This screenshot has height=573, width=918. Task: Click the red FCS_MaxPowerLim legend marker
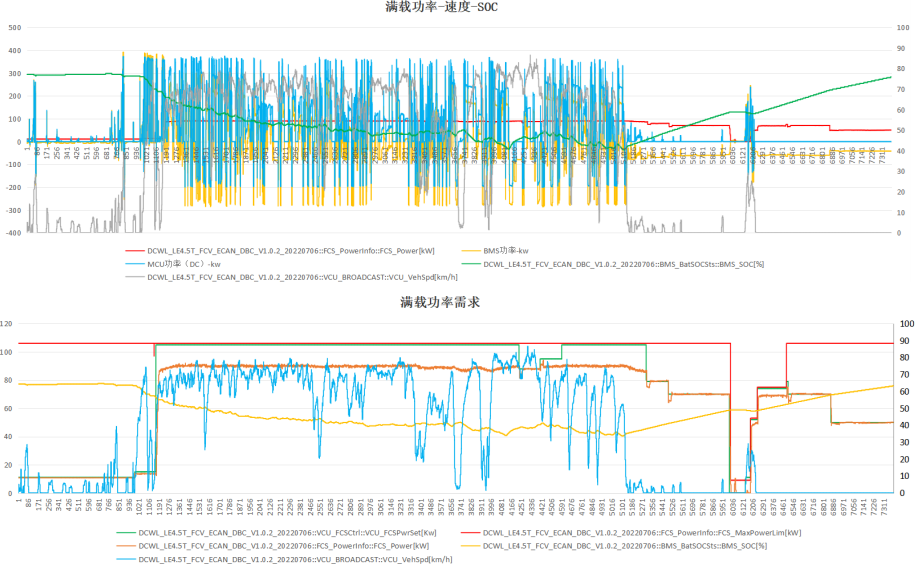pos(470,532)
